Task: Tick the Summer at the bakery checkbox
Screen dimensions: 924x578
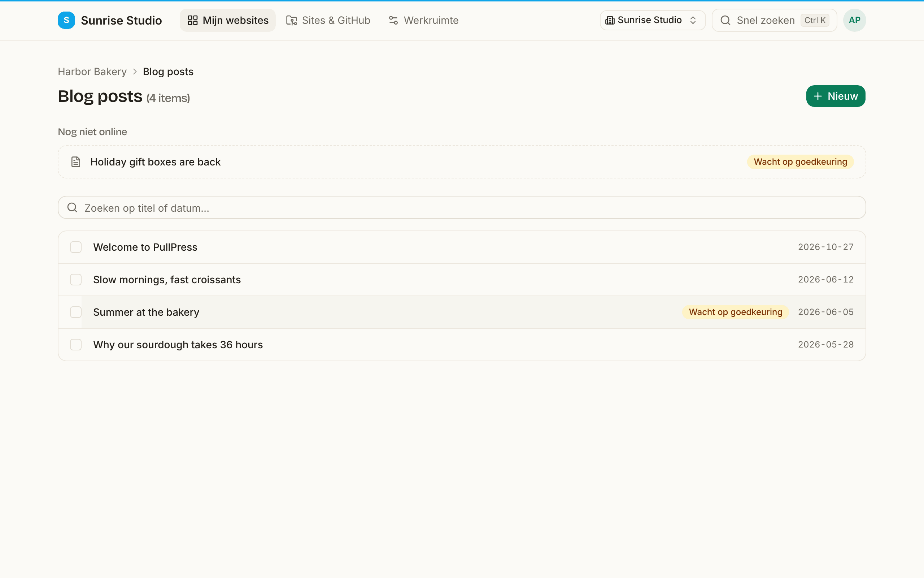Action: pos(75,312)
